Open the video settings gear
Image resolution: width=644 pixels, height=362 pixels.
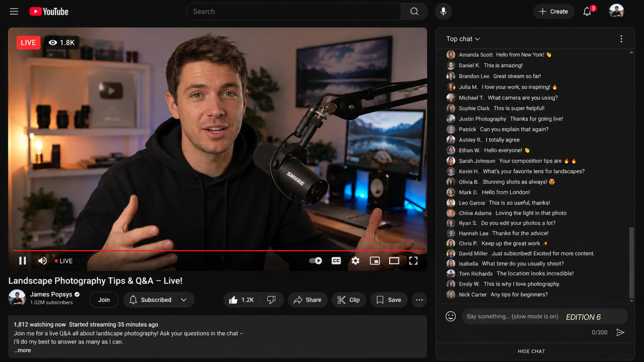pyautogui.click(x=356, y=261)
